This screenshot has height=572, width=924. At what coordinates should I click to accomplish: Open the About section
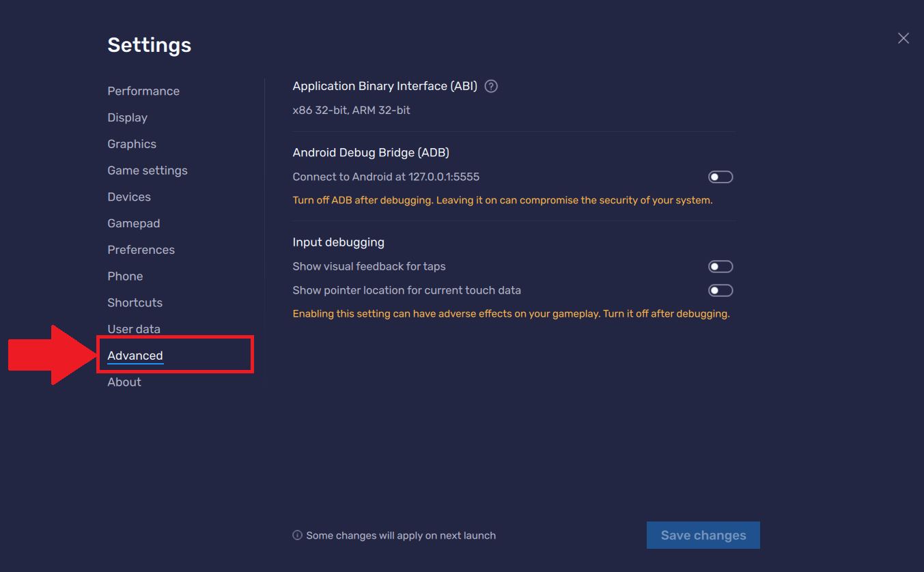[124, 382]
